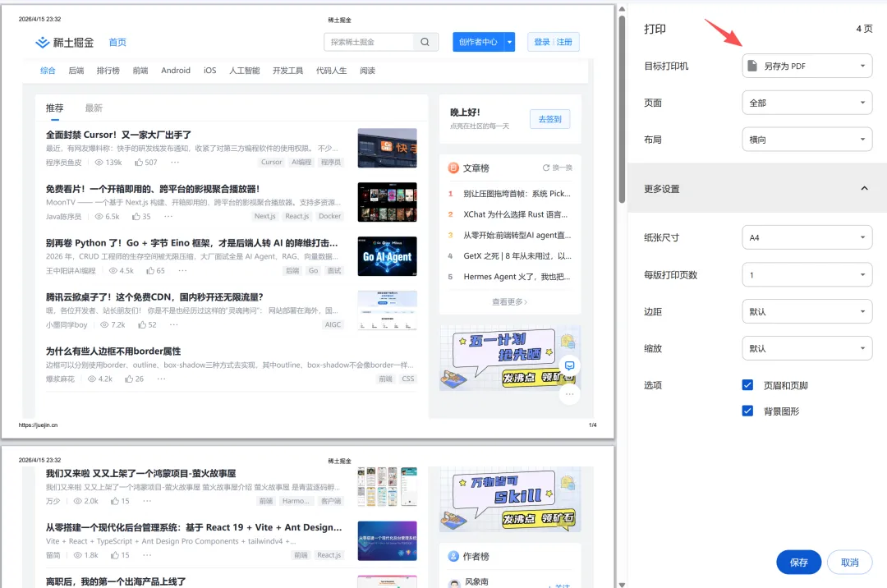Click the preview scrollbar up arrow
The image size is (887, 588).
pos(622,9)
